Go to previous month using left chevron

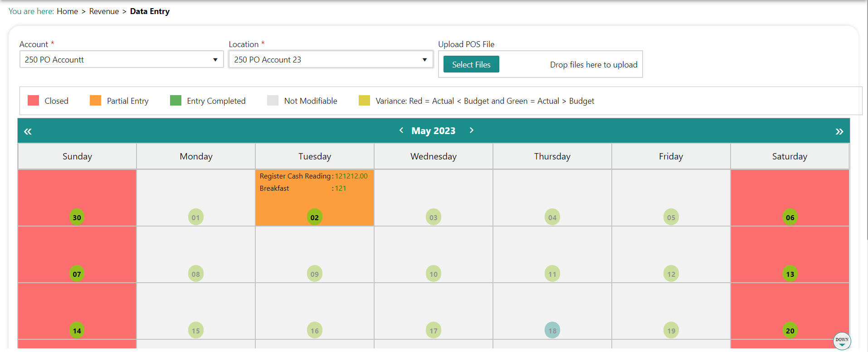click(x=401, y=130)
